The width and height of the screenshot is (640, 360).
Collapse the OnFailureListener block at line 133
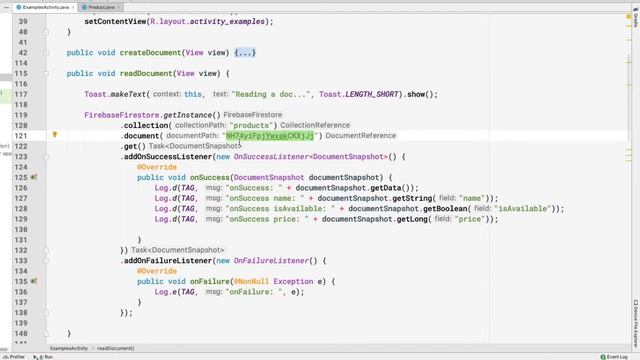click(x=46, y=261)
